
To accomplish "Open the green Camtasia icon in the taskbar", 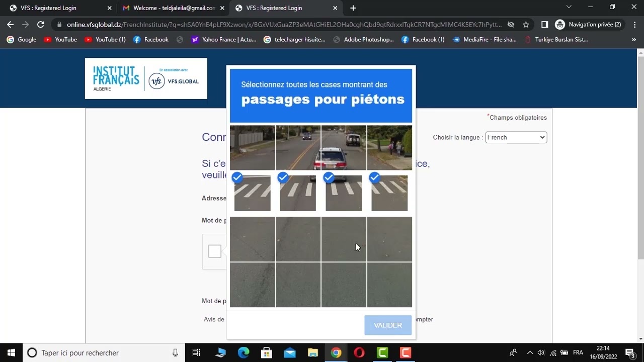I will point(382,353).
